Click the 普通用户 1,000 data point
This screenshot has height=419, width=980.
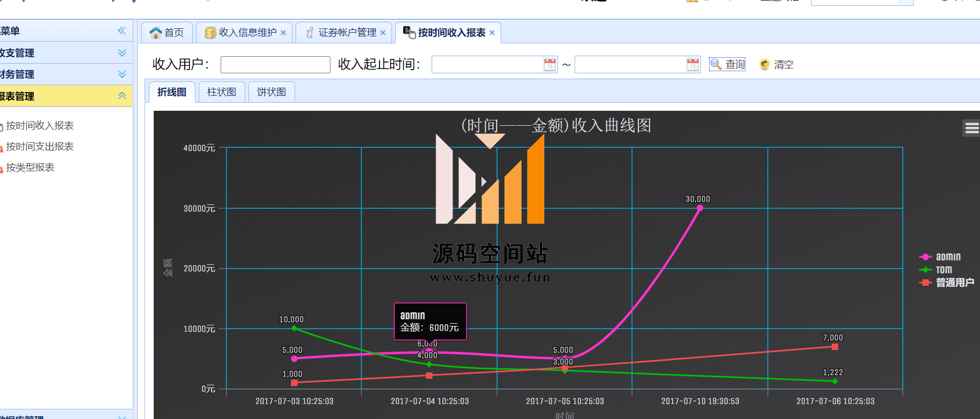pyautogui.click(x=294, y=383)
